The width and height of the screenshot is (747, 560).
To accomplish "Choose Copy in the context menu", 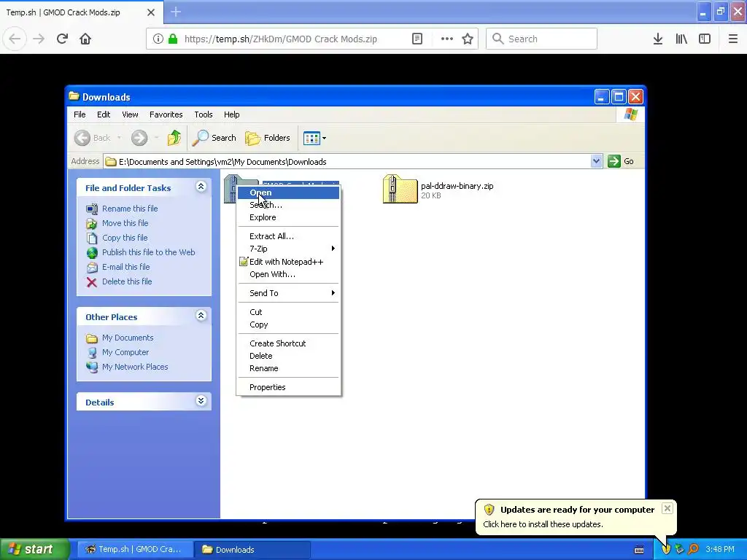I will pos(288,324).
